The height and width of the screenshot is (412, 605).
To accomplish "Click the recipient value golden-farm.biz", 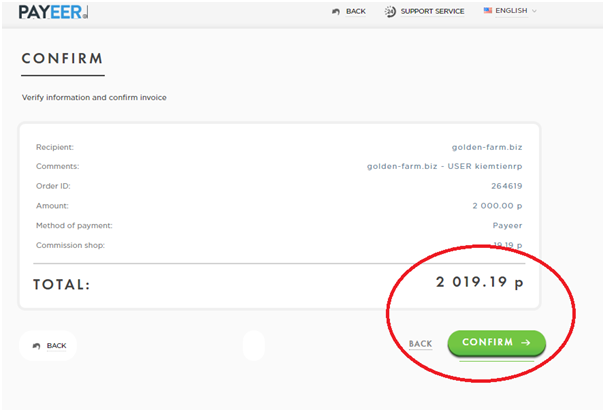I will point(487,147).
